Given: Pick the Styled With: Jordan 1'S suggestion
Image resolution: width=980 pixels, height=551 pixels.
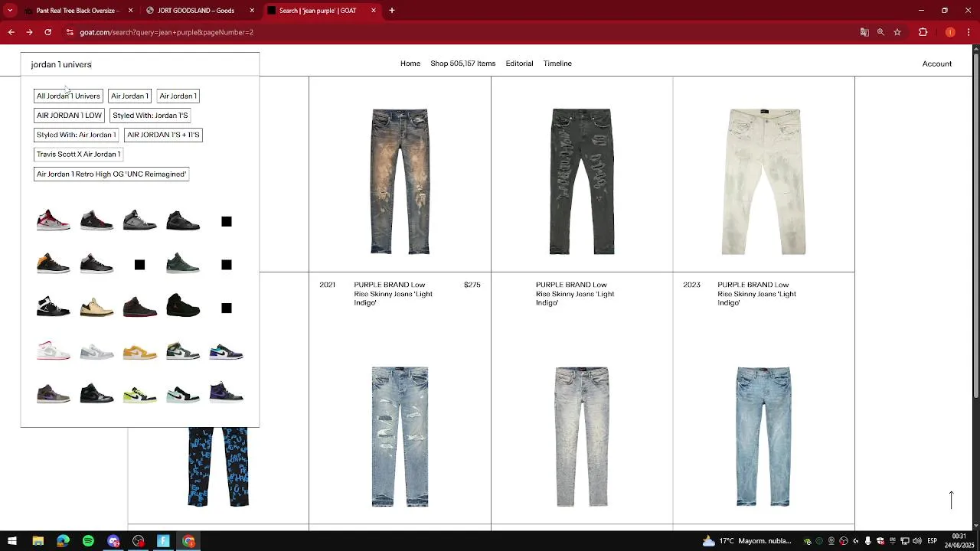Looking at the screenshot, I should 150,115.
